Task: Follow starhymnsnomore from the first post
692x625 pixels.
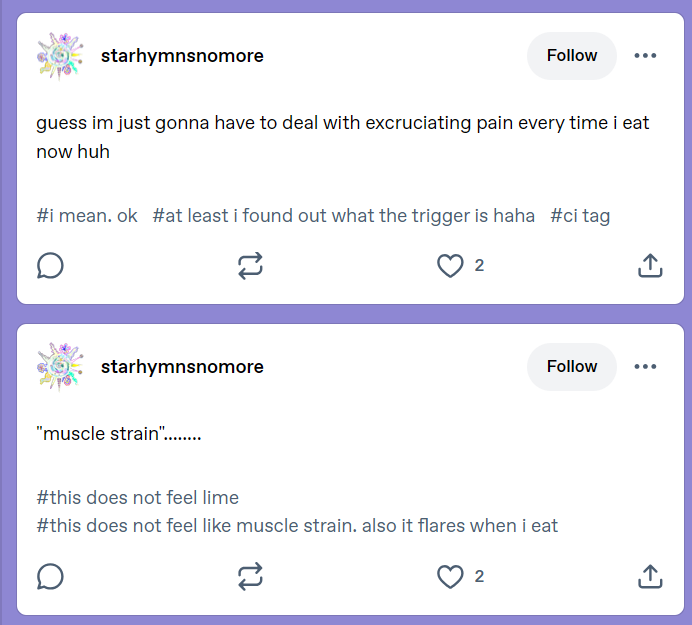Action: [572, 56]
